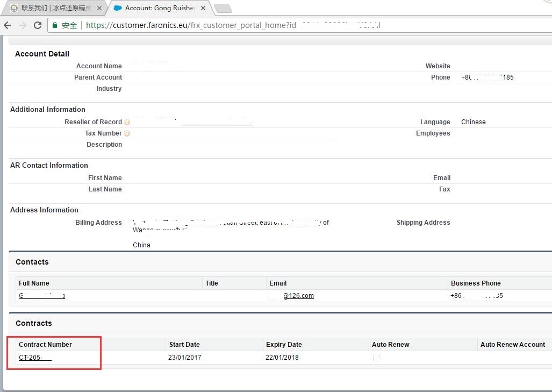Reload the current page
Image resolution: width=552 pixels, height=392 pixels.
[38, 25]
